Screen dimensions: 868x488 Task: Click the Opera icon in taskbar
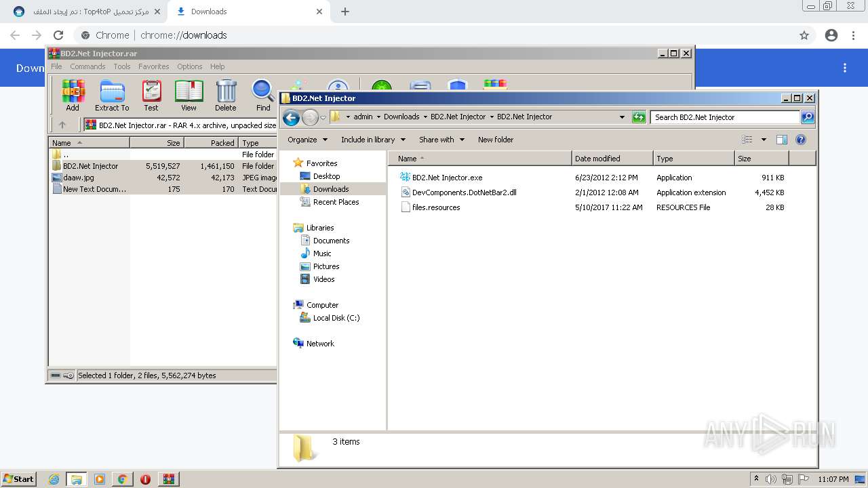(x=145, y=479)
